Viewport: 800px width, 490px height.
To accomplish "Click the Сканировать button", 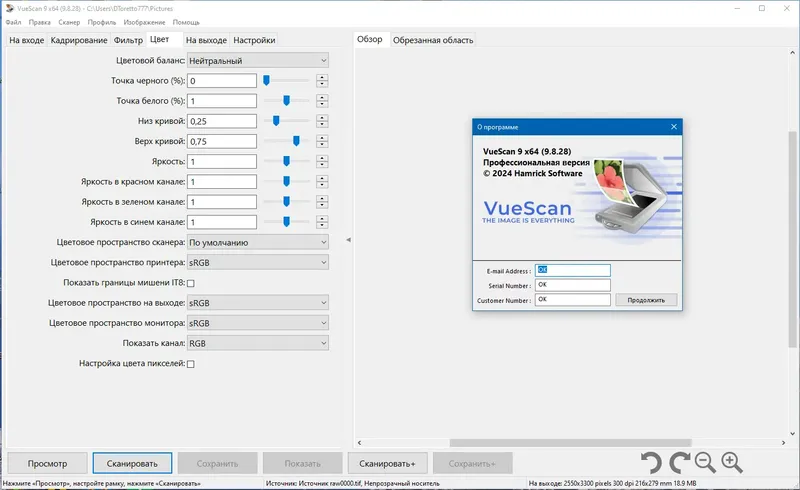I will pyautogui.click(x=132, y=463).
